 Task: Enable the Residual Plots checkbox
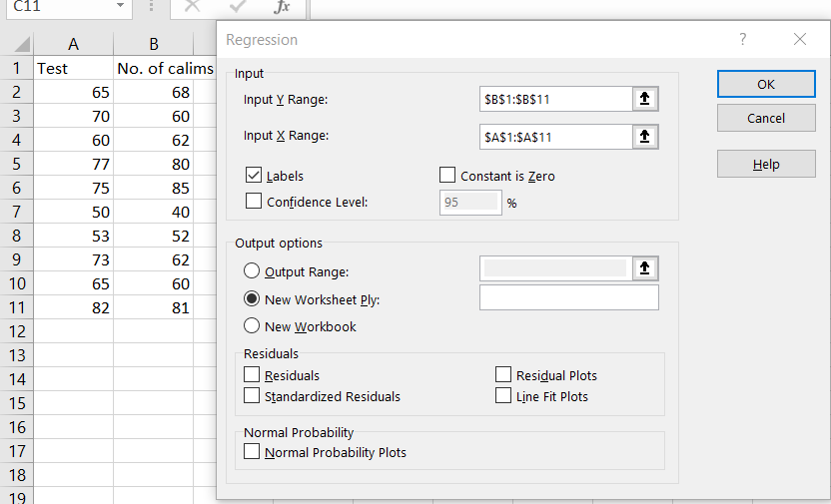point(503,375)
